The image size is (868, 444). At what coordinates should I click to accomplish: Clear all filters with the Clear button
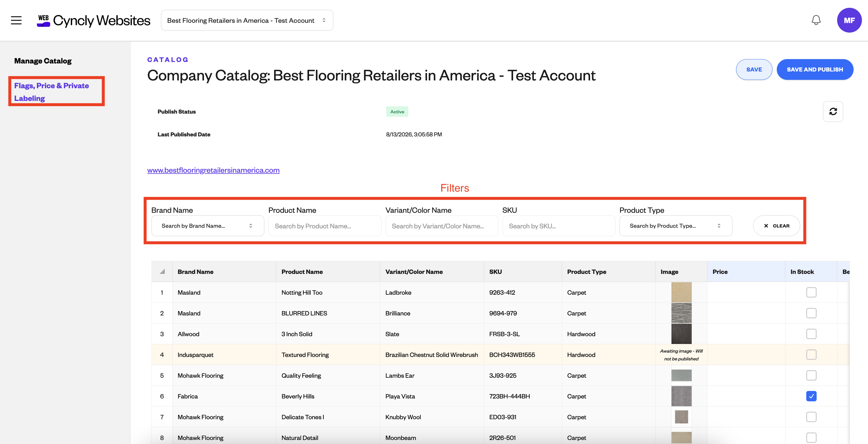click(776, 226)
